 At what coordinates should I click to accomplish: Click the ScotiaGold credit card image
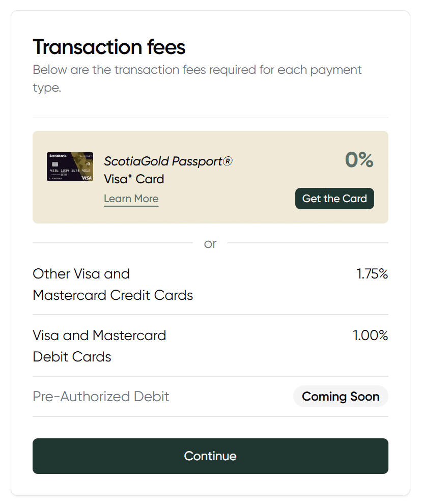(x=71, y=166)
